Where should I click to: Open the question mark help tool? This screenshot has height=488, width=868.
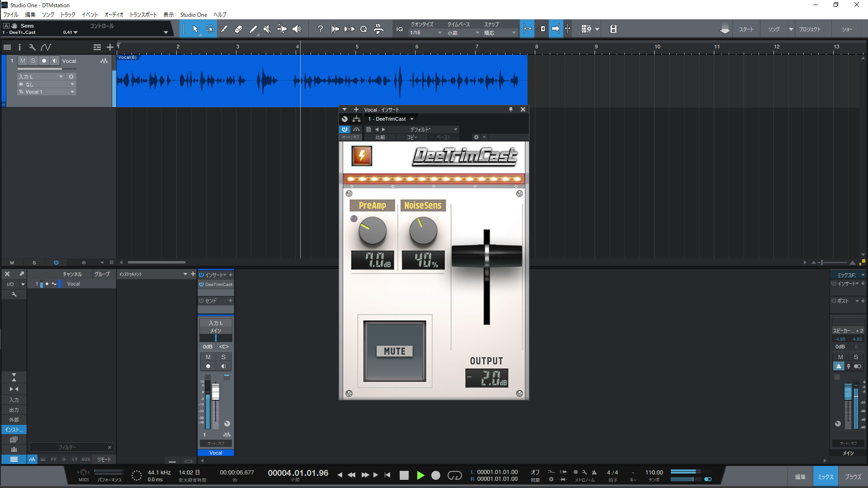321,29
